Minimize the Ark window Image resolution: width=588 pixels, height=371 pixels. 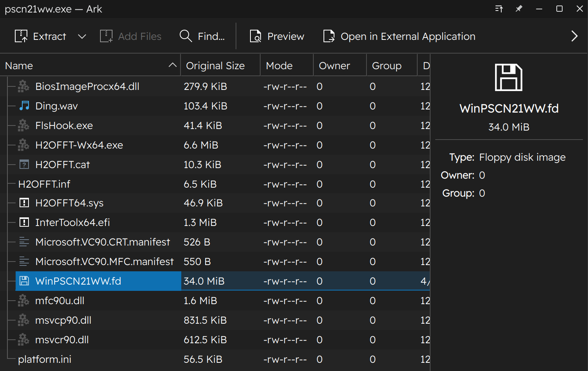(539, 9)
